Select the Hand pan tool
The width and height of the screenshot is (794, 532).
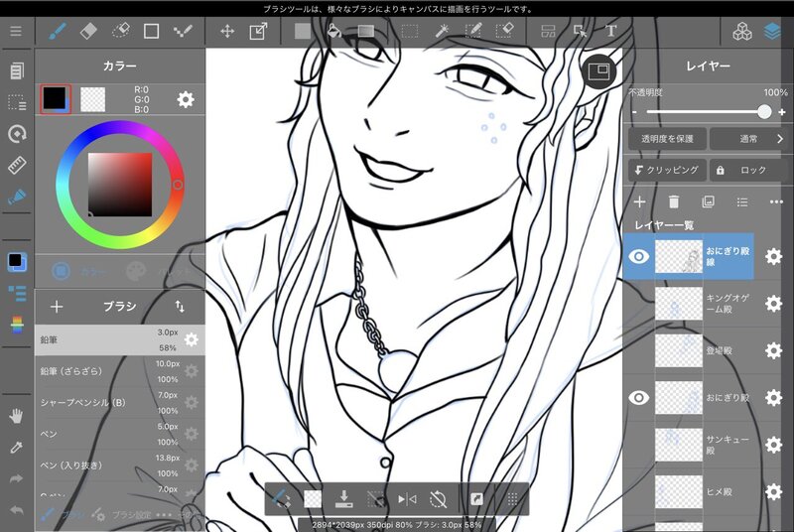(x=16, y=417)
